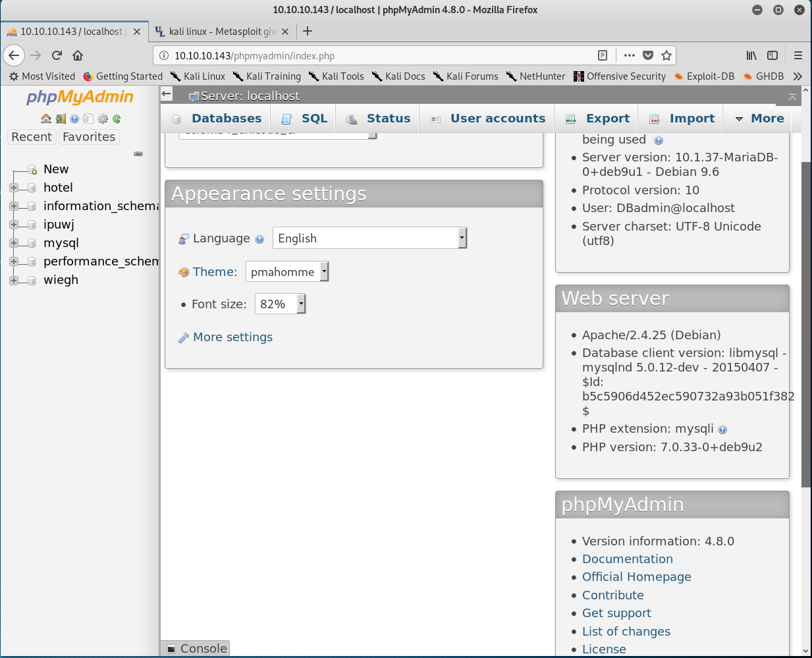Screen dimensions: 812x658
Task: Click the Firefox back arrow button
Action: click(14, 55)
